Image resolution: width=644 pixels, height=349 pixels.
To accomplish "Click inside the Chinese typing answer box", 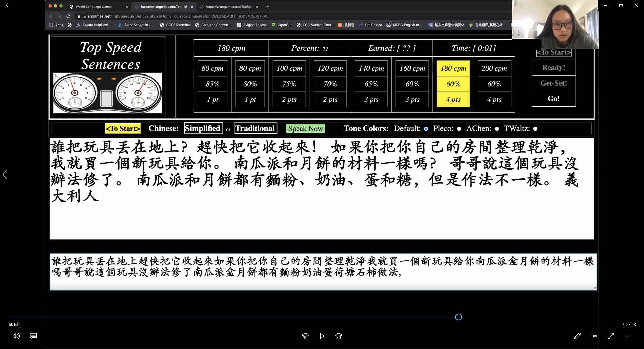I will [x=322, y=271].
